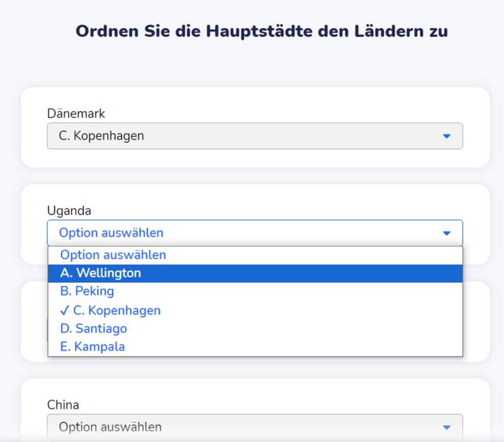The width and height of the screenshot is (504, 442).
Task: Click 'Option auswählen' text in China field
Action: pos(110,427)
